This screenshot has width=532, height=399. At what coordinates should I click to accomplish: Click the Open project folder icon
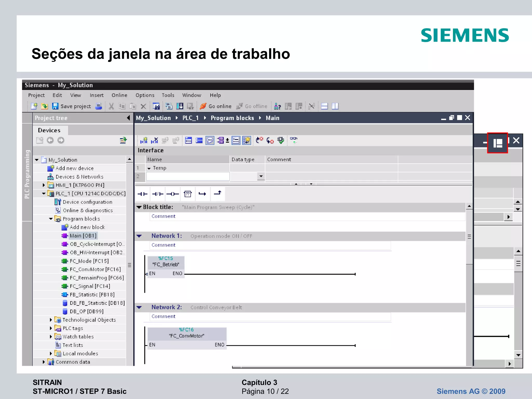coord(45,106)
